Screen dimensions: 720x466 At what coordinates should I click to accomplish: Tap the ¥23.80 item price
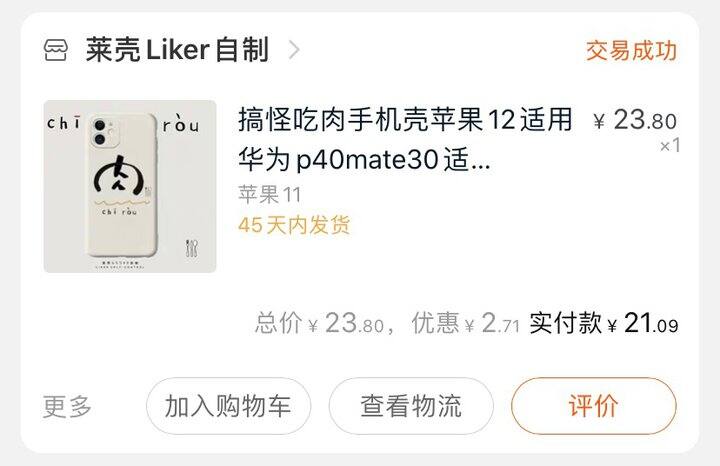635,120
